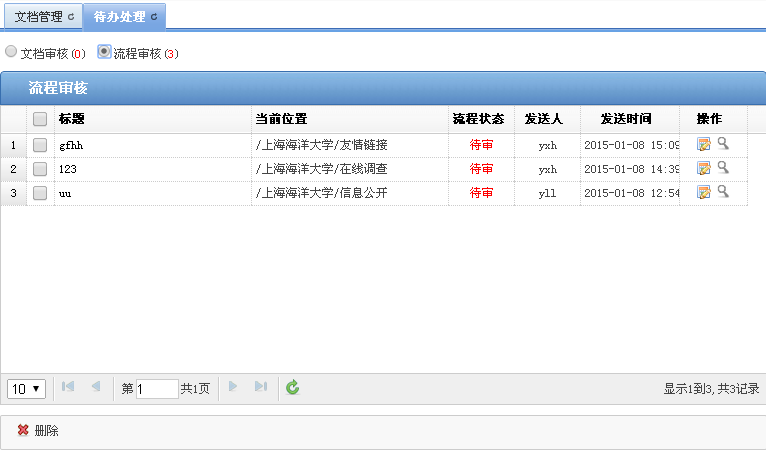Check the select-all checkbox in header

tap(40, 119)
